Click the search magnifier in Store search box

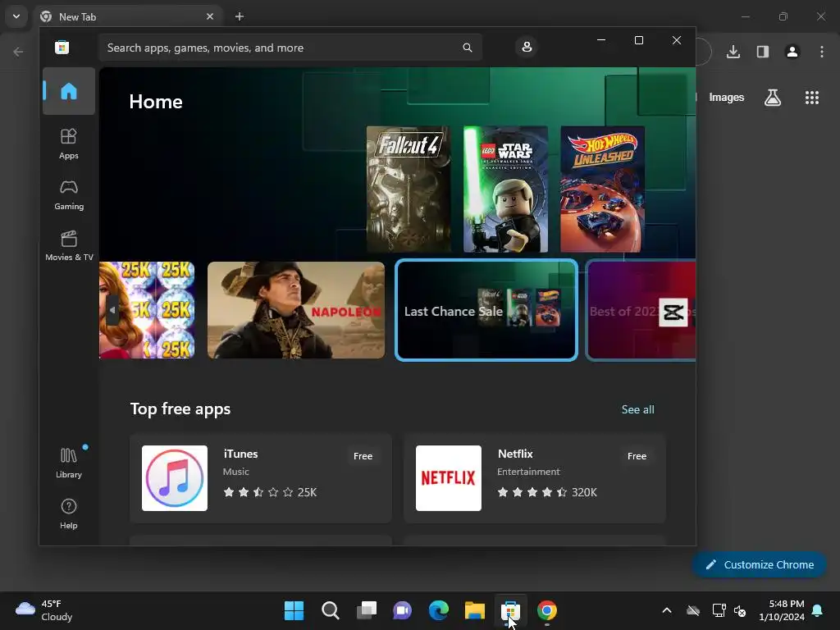click(467, 48)
